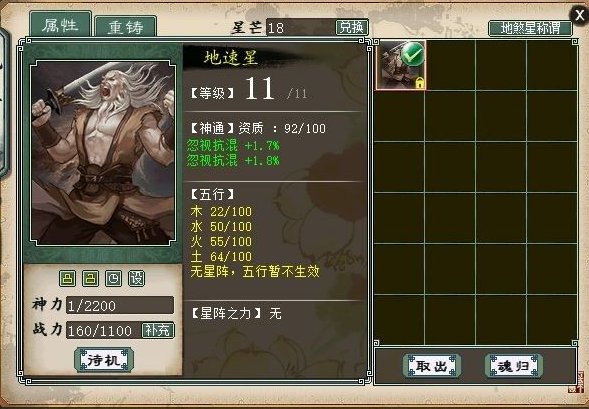Click the 星芒 value field showing 18
Screen dimensions: 589x409
(301, 27)
